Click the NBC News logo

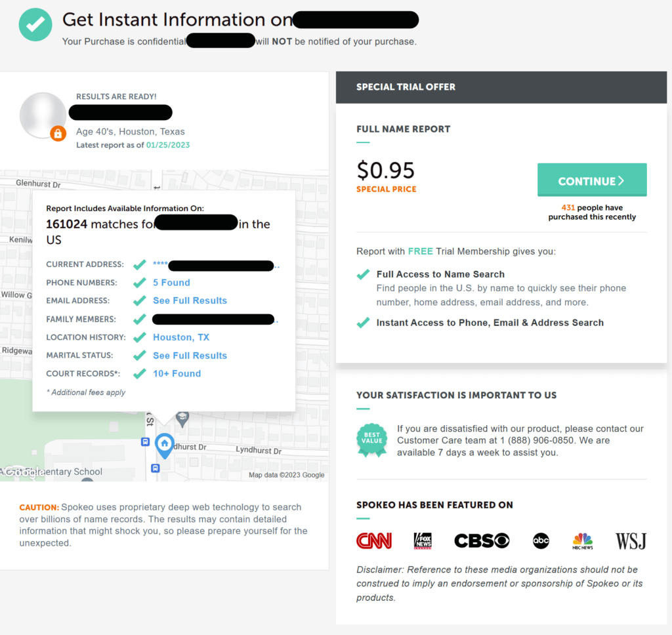(584, 541)
